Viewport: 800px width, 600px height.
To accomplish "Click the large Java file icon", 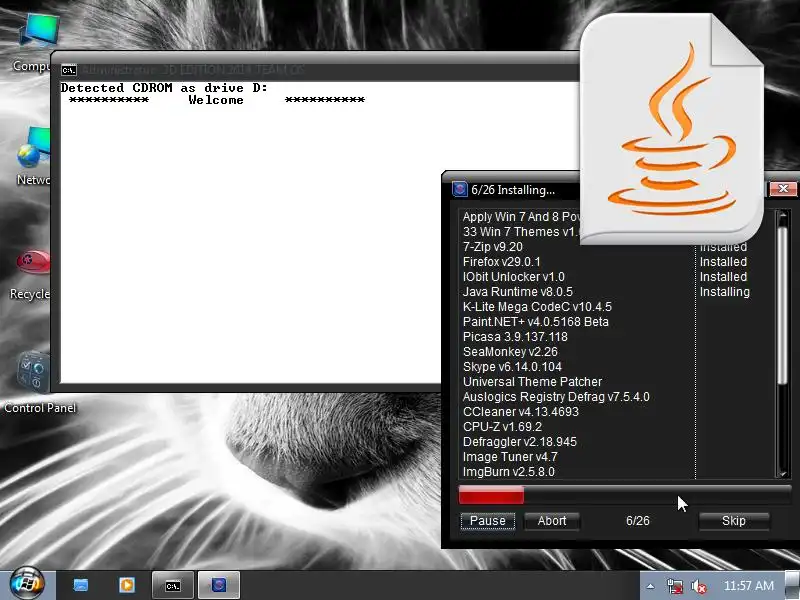I will pos(671,129).
